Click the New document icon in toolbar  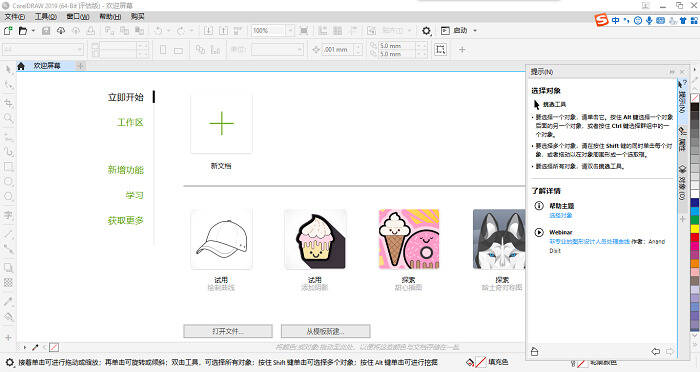point(8,30)
